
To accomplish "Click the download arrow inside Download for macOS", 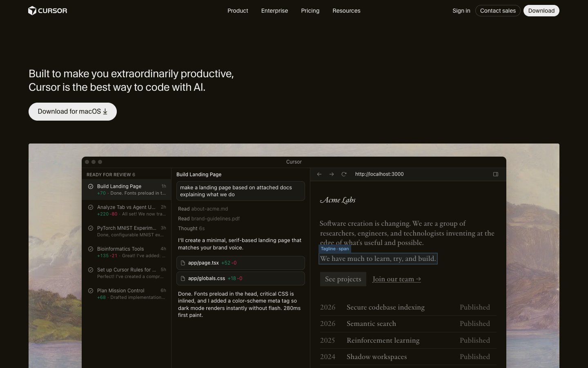I will point(105,111).
